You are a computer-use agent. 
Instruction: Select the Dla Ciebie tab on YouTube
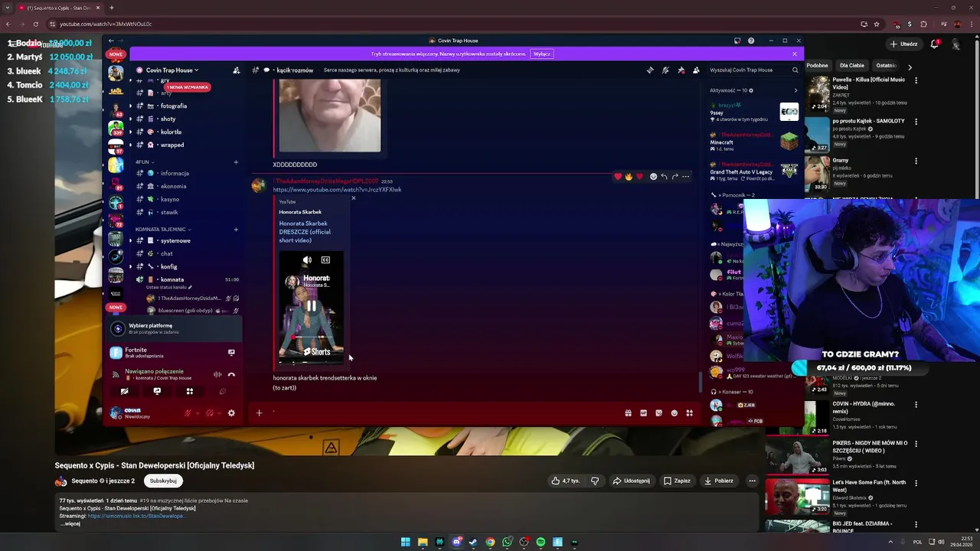[852, 66]
